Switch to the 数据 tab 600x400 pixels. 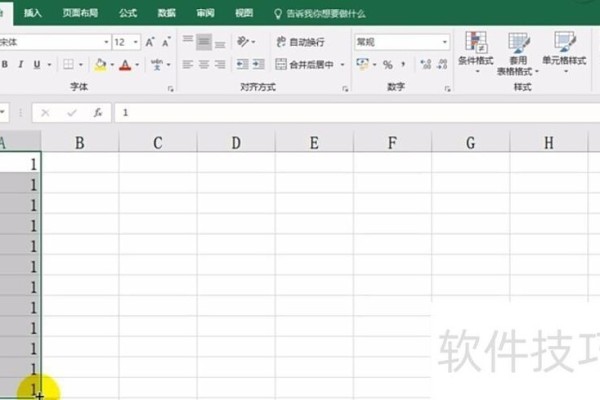pos(166,13)
